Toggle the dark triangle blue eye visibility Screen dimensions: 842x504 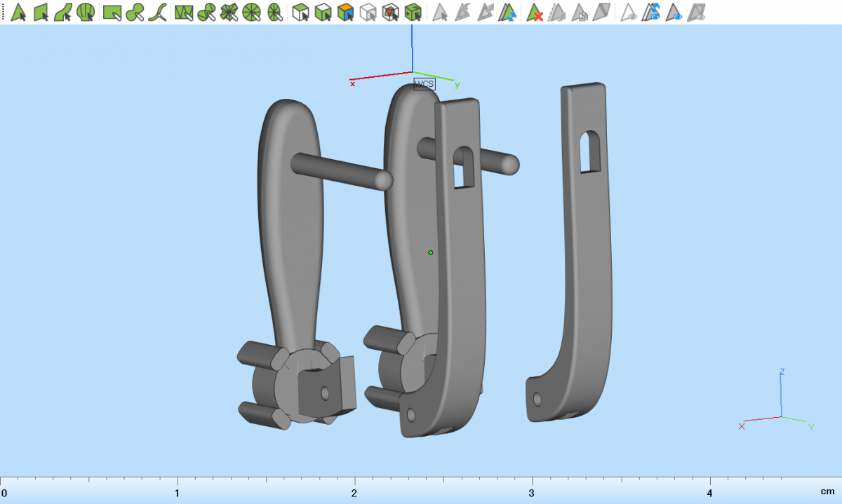pos(674,12)
